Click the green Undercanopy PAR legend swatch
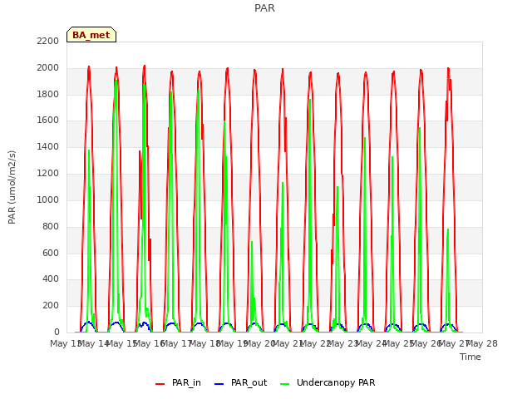 (x=285, y=384)
